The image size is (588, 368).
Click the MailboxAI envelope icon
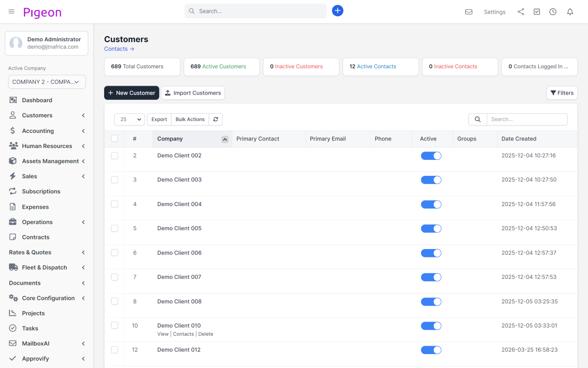point(13,344)
